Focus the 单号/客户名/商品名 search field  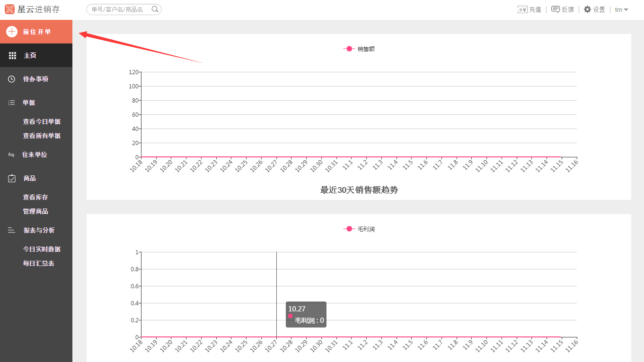pos(118,9)
